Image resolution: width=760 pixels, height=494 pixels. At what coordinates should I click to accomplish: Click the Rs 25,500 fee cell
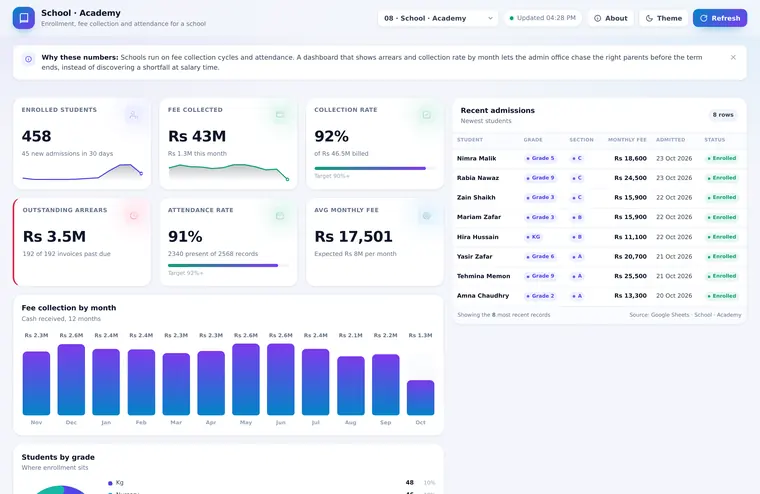(630, 276)
